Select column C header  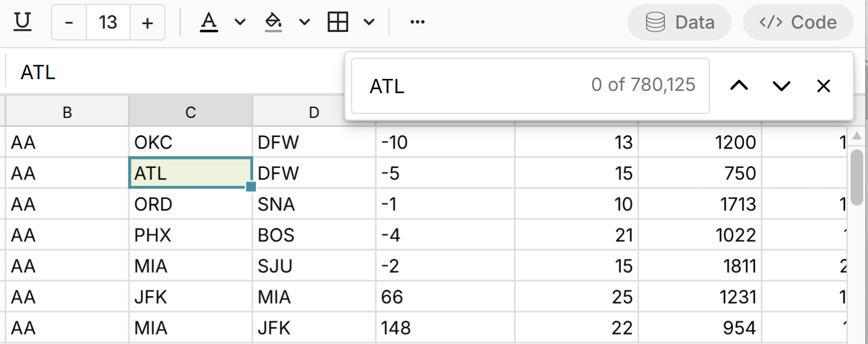coord(190,112)
